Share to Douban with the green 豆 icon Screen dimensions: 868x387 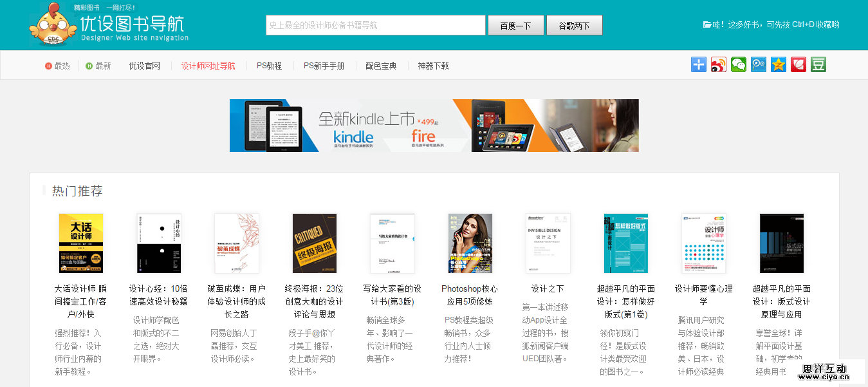click(818, 64)
